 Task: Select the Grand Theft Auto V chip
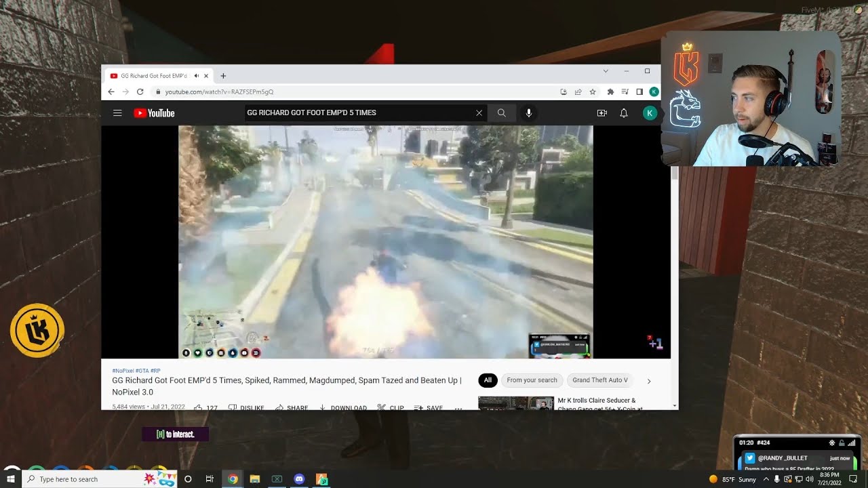click(x=600, y=380)
